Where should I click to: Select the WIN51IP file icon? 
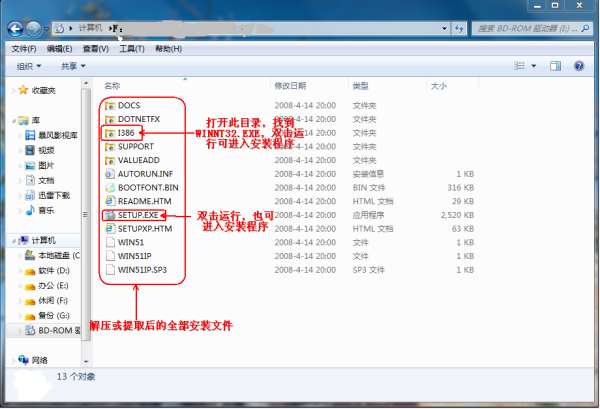pos(110,256)
